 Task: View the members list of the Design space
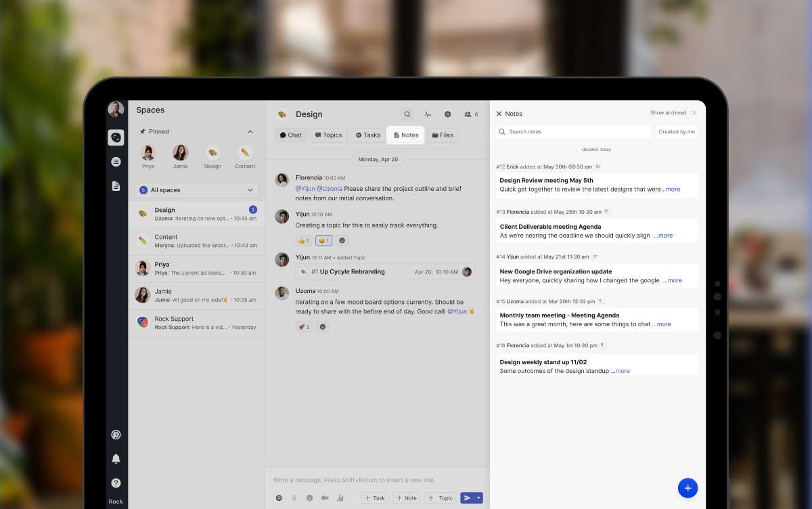(468, 114)
